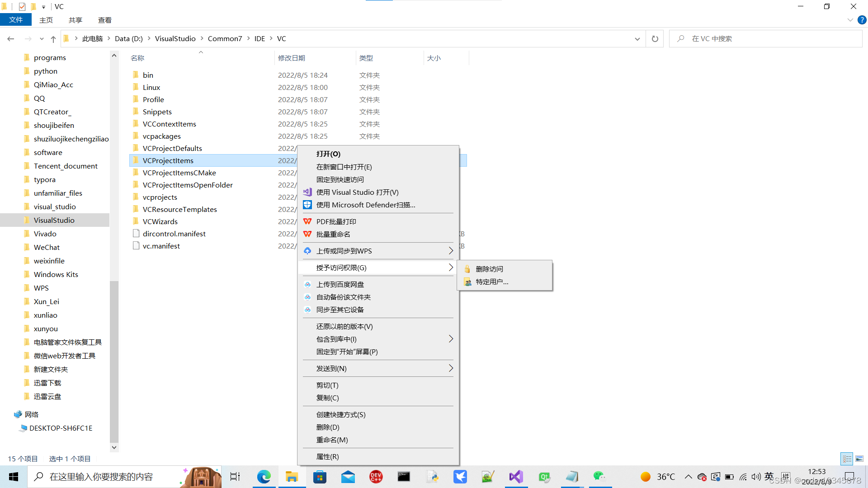Screen dimensions: 868x488
Task: Click Common7 in the breadcrumb path
Action: pyautogui.click(x=225, y=39)
